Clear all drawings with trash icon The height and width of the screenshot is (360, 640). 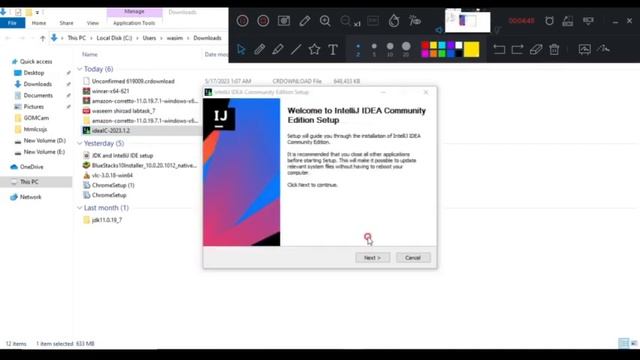click(x=554, y=49)
